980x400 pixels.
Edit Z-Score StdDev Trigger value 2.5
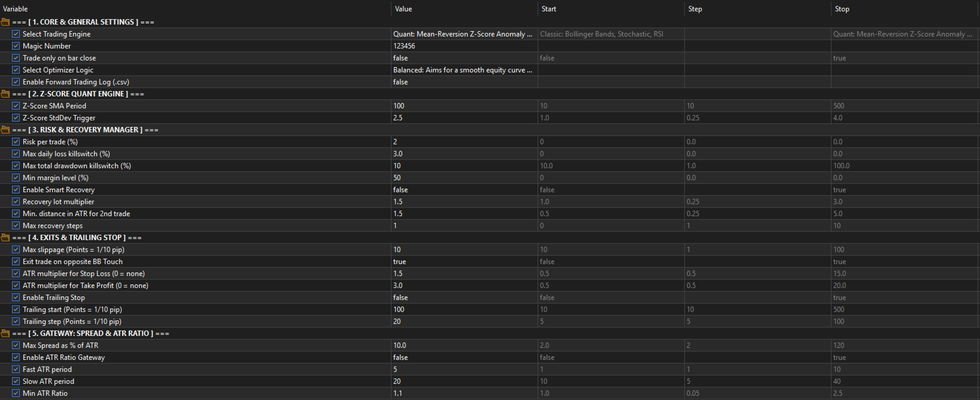pyautogui.click(x=463, y=118)
